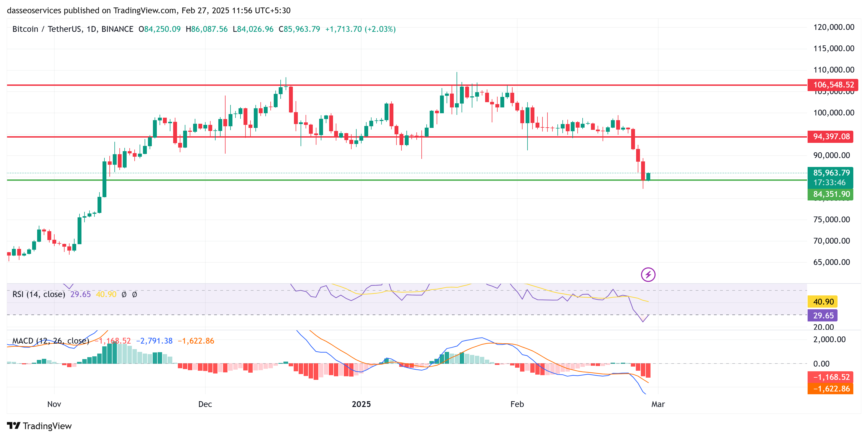Click the 2025 label on the time axis
Screen dimensions: 868x438
361,404
